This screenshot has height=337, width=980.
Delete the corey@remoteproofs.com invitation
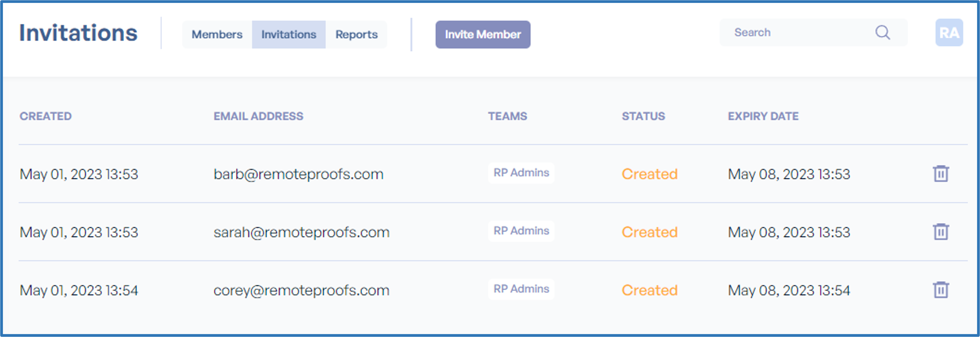pos(941,290)
